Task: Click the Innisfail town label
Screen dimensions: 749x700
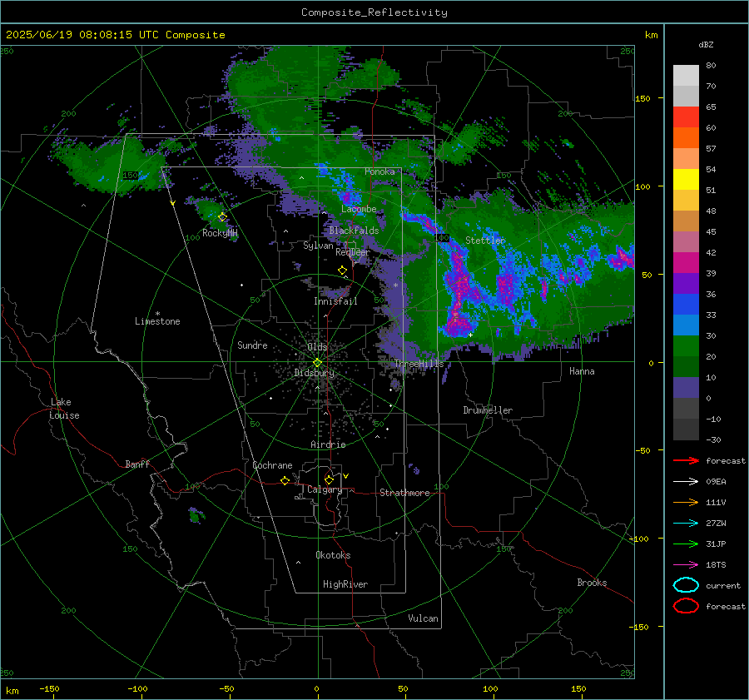Action: click(335, 301)
